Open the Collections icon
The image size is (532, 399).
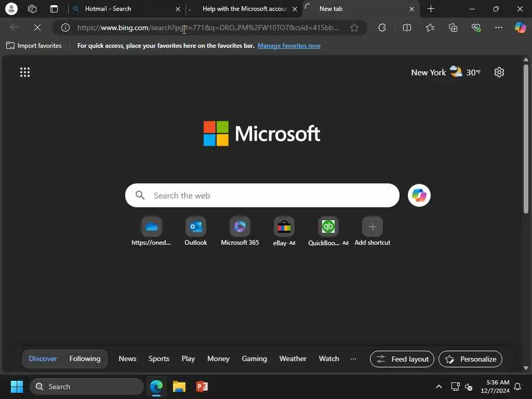pos(453,28)
